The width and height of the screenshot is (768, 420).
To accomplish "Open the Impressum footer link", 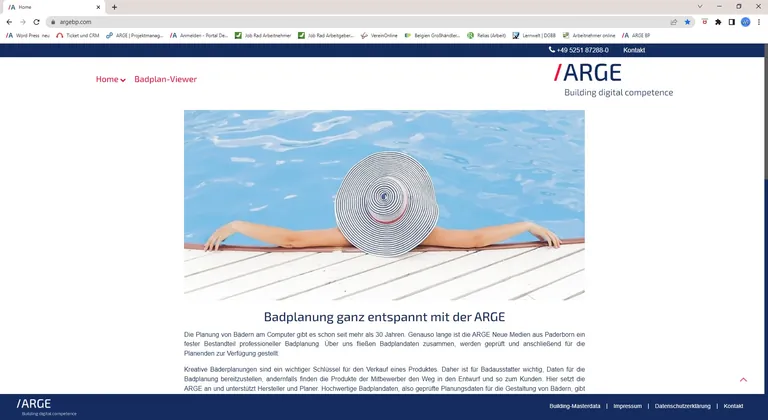I will tap(627, 406).
